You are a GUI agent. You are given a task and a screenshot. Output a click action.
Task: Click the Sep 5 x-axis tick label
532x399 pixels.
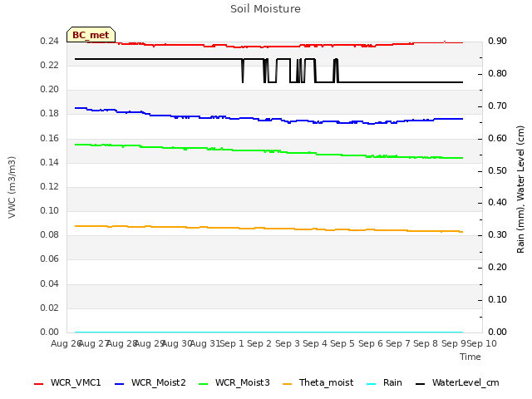click(x=342, y=343)
